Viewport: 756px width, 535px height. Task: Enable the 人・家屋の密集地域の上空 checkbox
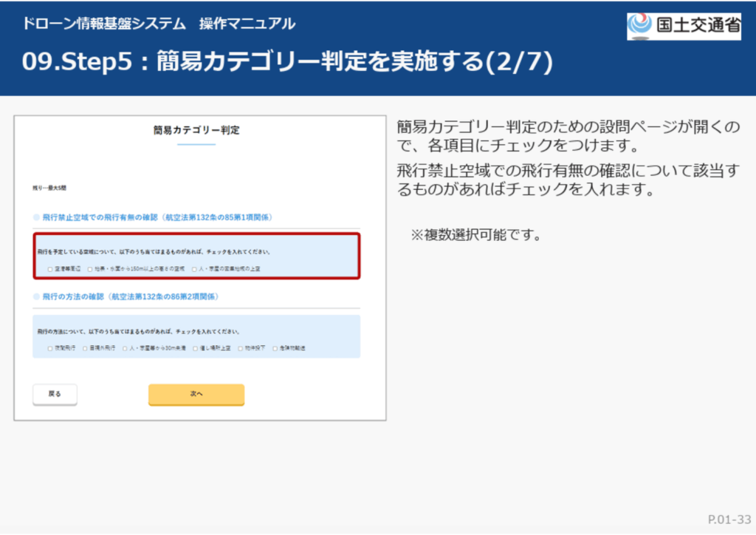click(194, 270)
